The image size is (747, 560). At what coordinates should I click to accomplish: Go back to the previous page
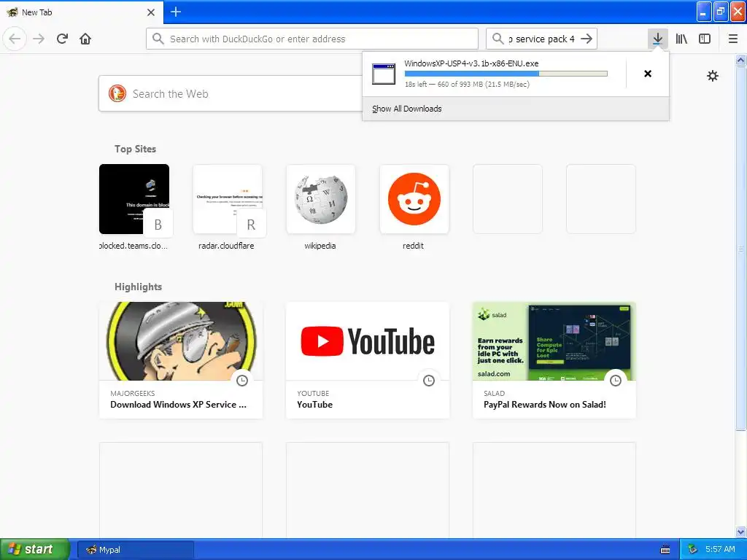coord(15,39)
